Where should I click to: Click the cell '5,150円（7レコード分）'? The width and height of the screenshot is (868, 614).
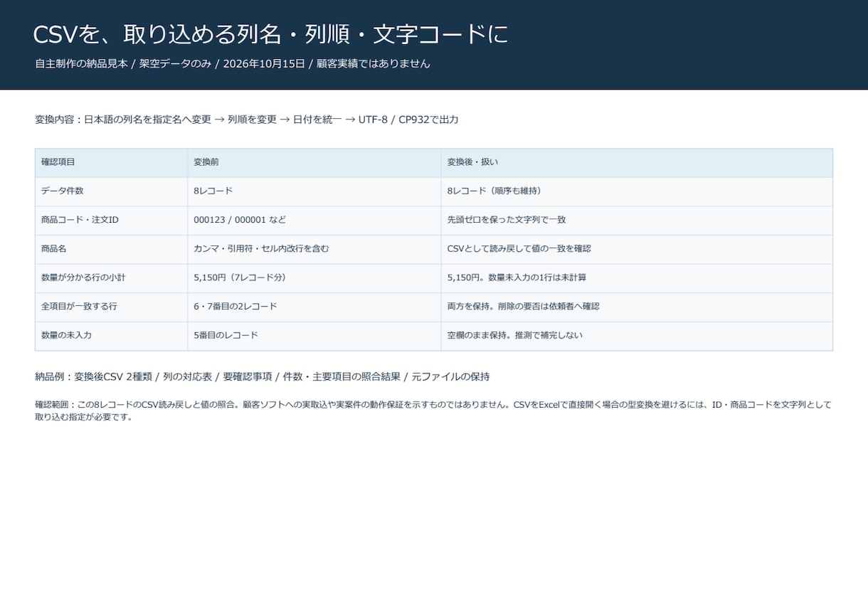click(314, 278)
